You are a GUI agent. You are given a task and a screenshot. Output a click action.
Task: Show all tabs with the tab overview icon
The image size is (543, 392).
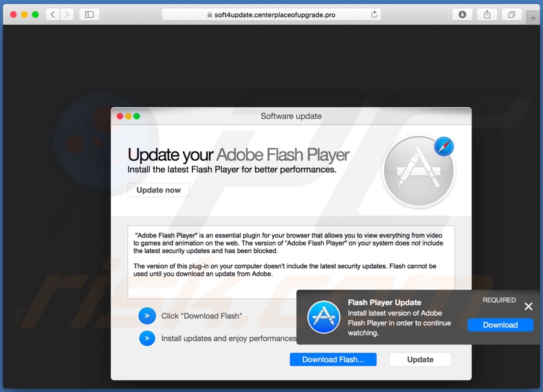point(511,14)
